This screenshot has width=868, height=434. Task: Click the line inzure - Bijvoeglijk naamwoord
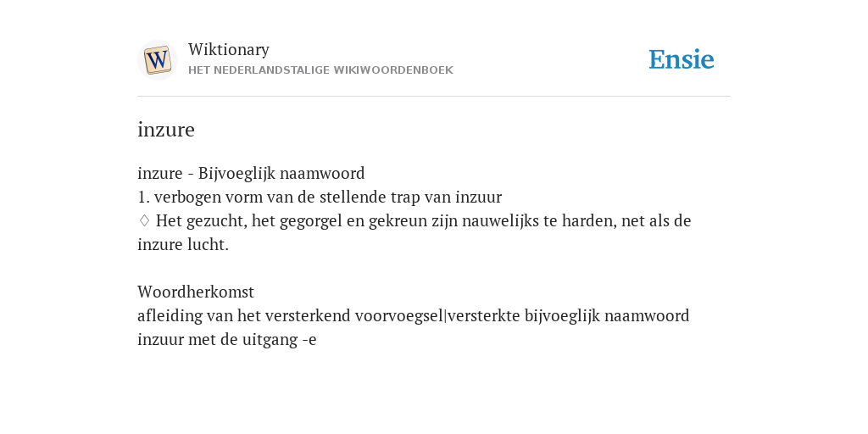click(x=251, y=173)
